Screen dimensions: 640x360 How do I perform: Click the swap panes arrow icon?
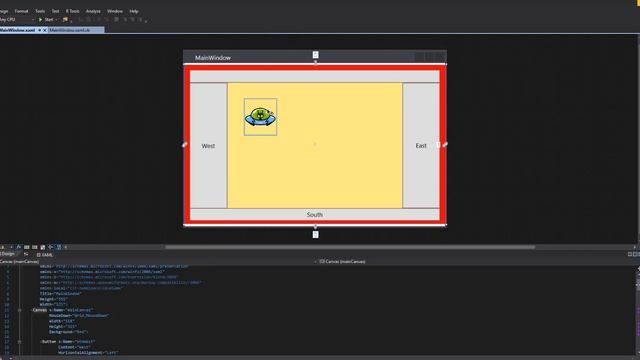[x=26, y=254]
